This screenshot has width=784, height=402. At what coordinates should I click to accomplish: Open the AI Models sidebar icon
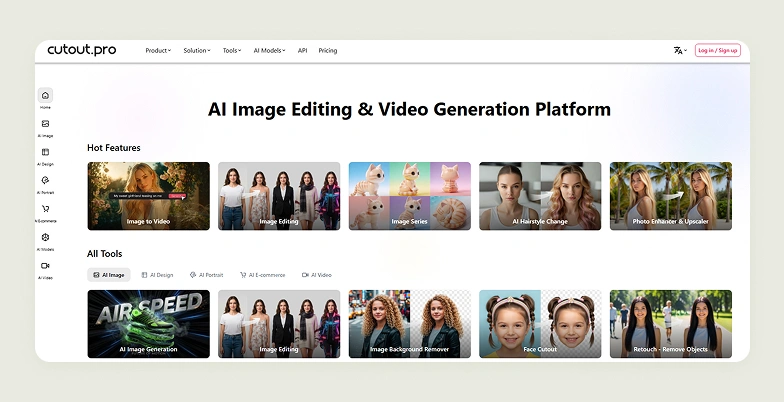coord(45,238)
